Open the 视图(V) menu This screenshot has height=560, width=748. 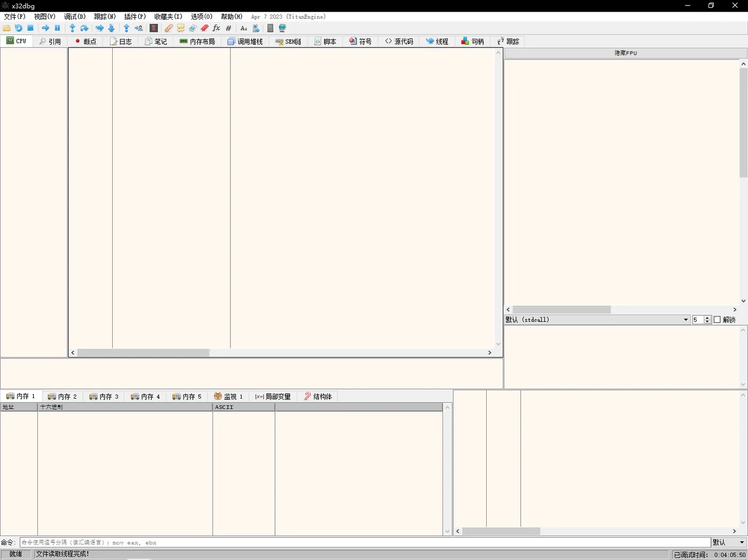[45, 17]
